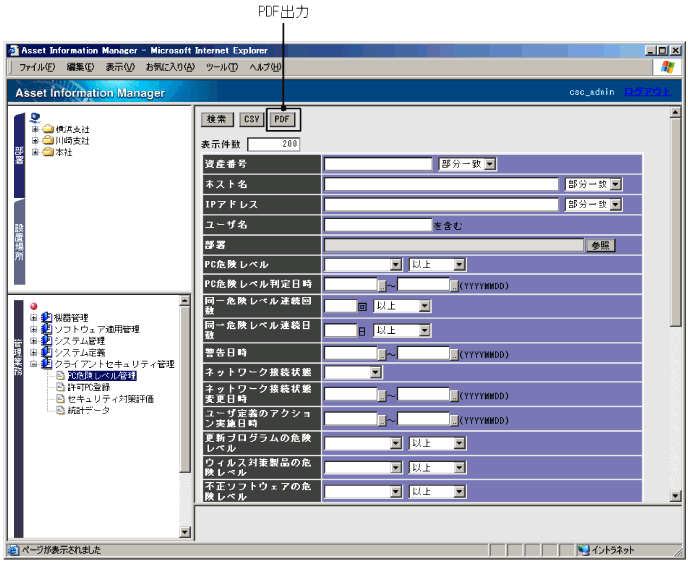The image size is (688, 585).
Task: Click the job tree scrollbar up arrow
Action: 185,301
